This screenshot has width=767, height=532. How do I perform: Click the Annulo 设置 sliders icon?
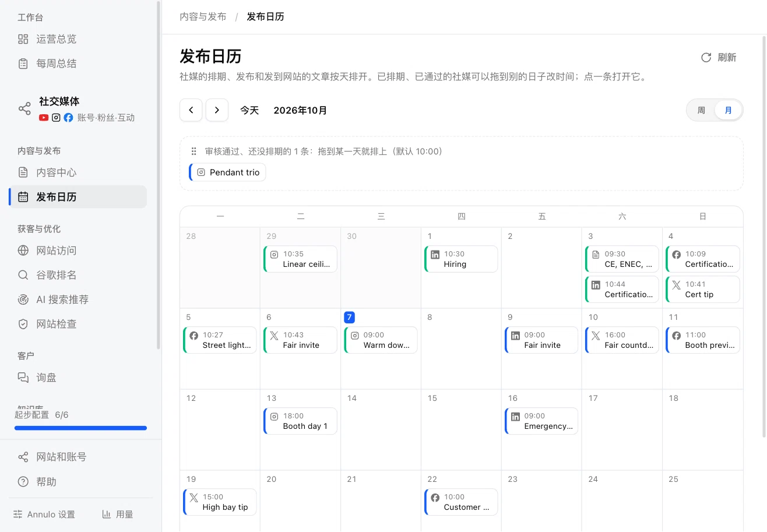pos(18,515)
